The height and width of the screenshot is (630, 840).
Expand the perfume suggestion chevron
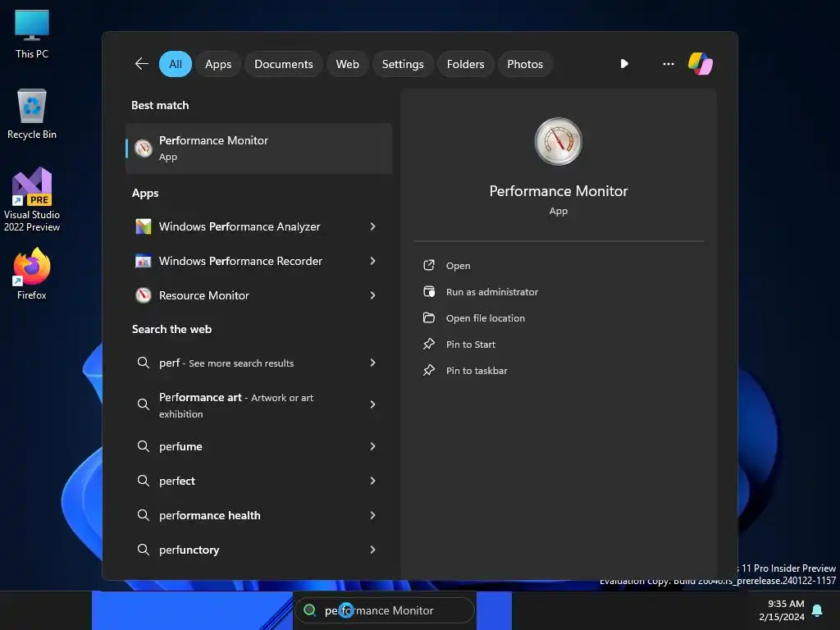tap(372, 446)
